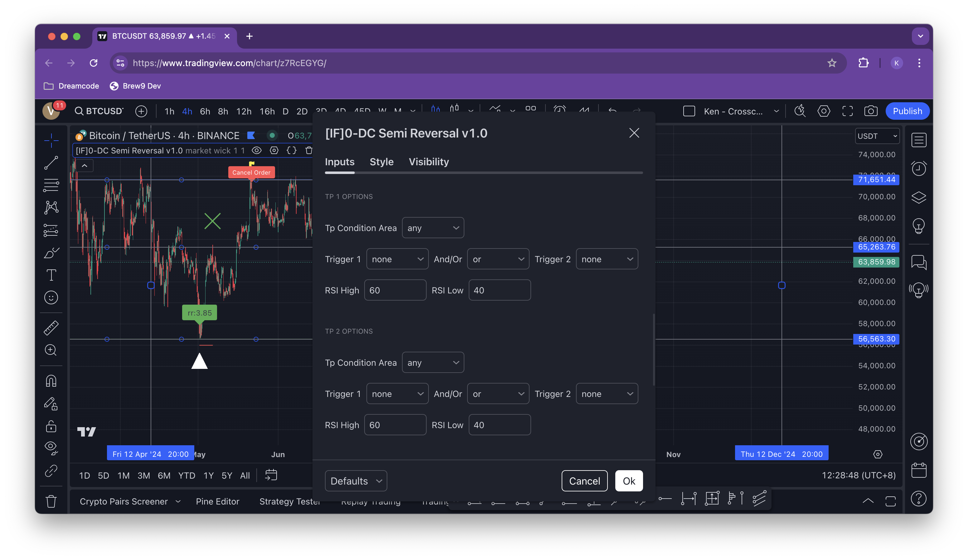The height and width of the screenshot is (560, 968).
Task: Open TP 1 Trigger 1 dropdown
Action: [397, 259]
